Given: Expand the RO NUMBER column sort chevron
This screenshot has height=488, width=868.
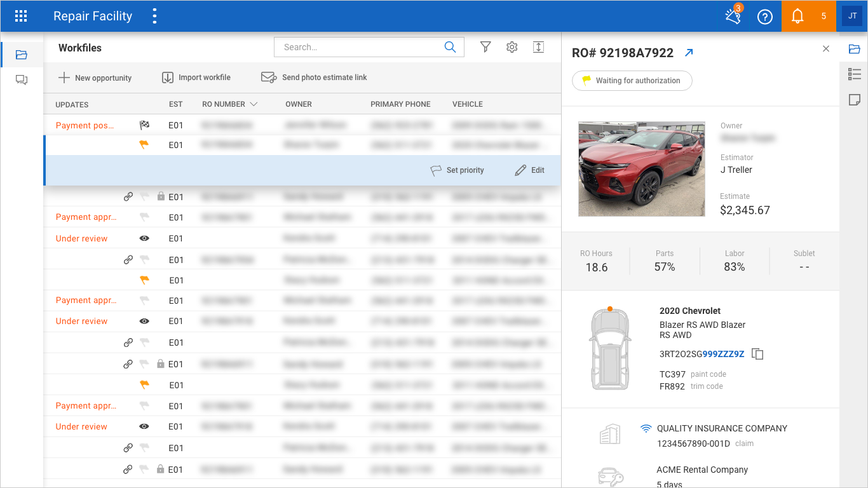Looking at the screenshot, I should coord(254,104).
